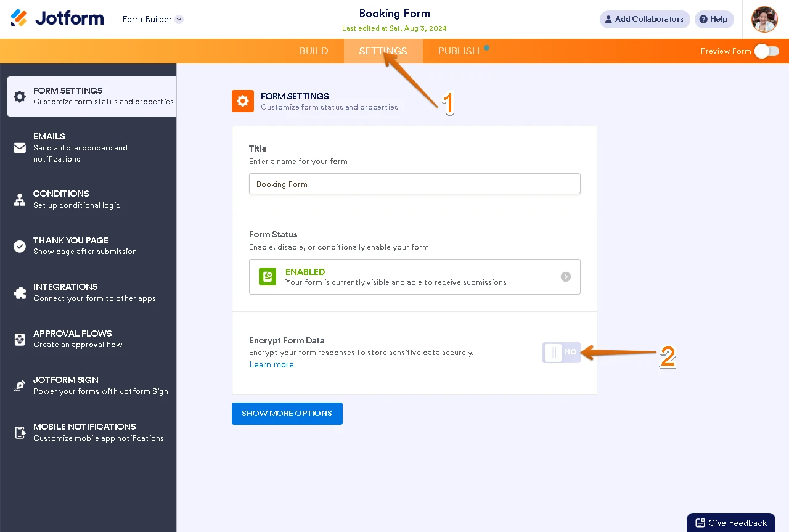Switch to the Build tab

click(x=314, y=51)
